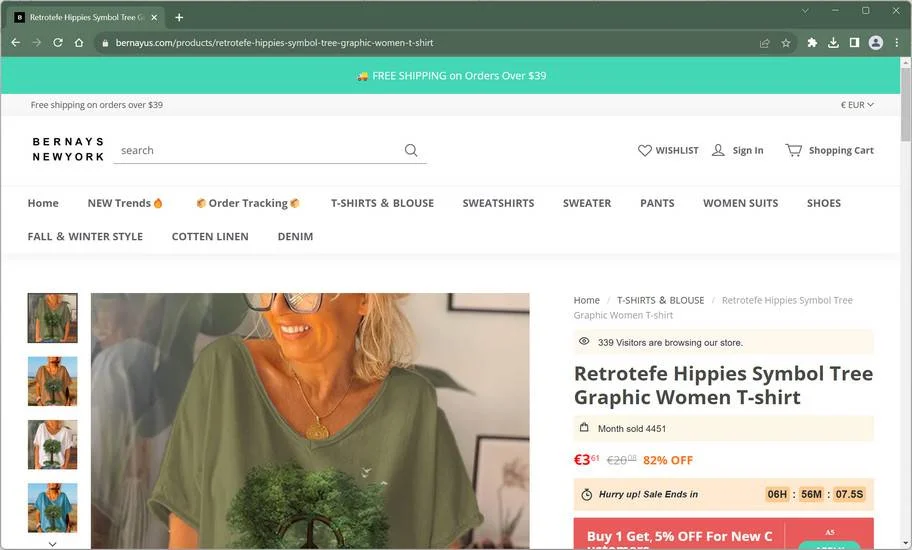Open the browser downloads icon
The image size is (912, 550).
point(833,42)
